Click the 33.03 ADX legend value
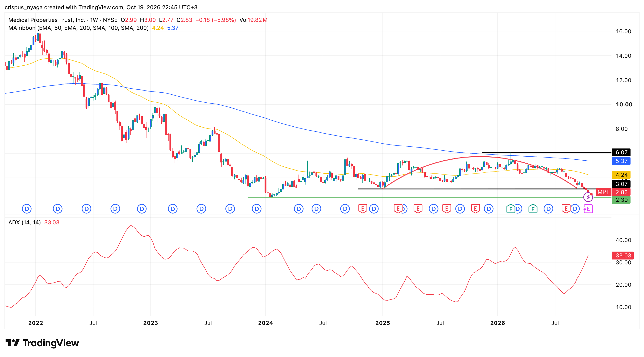 pos(52,222)
